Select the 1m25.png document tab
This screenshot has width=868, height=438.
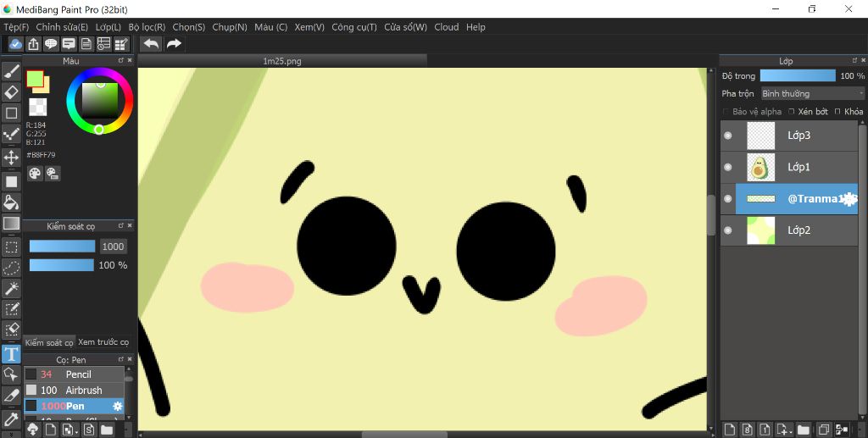point(282,61)
